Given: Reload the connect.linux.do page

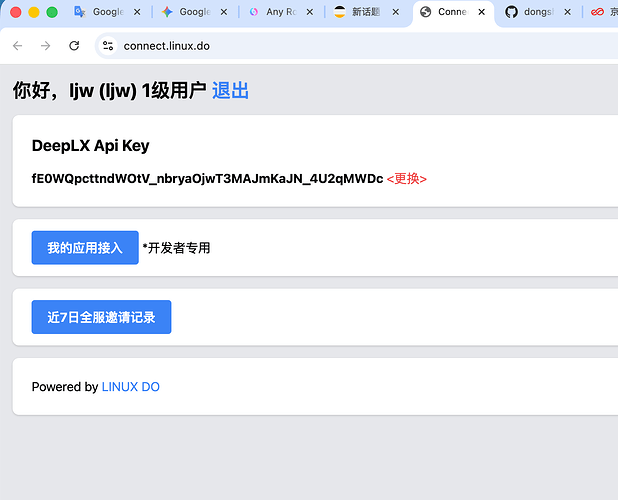Looking at the screenshot, I should (74, 46).
